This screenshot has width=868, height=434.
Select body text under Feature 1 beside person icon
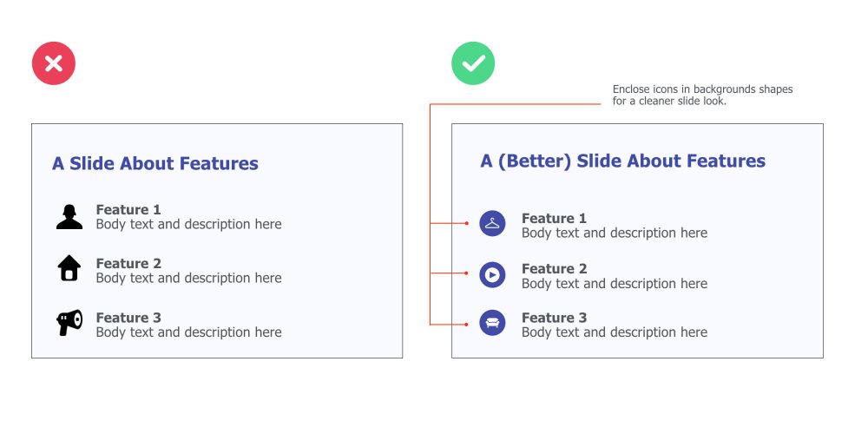pos(188,225)
